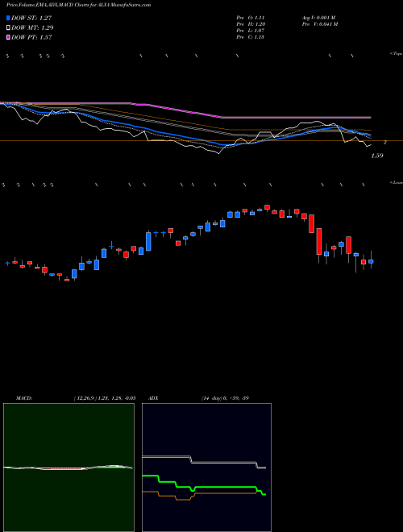
Task: Click the MACD '(12,26,9)' parameter values
Action: point(105,398)
